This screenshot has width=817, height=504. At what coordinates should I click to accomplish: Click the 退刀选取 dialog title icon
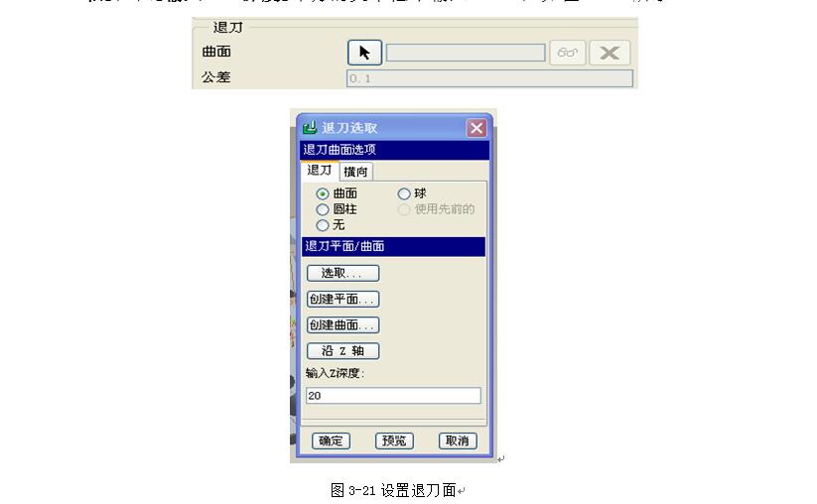[310, 127]
